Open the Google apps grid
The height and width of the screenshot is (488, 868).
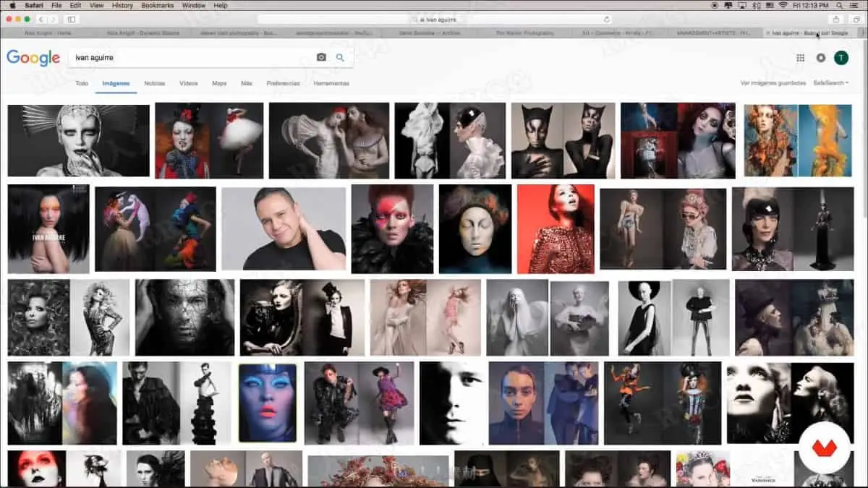click(x=800, y=58)
